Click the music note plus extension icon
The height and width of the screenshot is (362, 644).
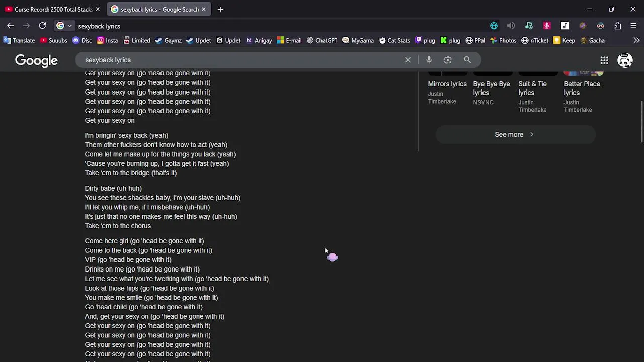(x=529, y=26)
